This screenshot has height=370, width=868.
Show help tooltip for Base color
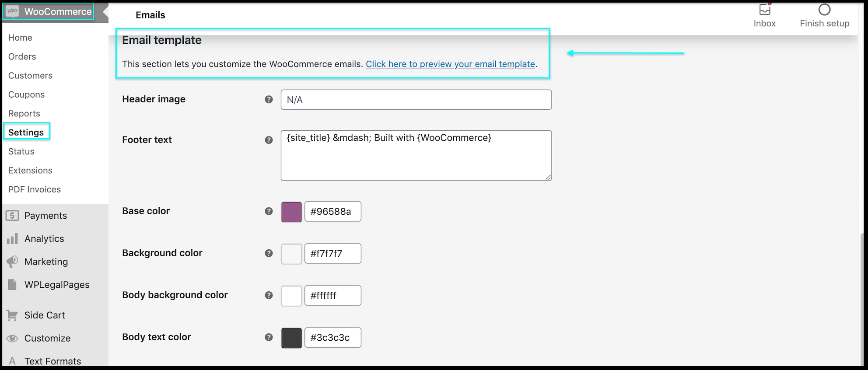(269, 211)
